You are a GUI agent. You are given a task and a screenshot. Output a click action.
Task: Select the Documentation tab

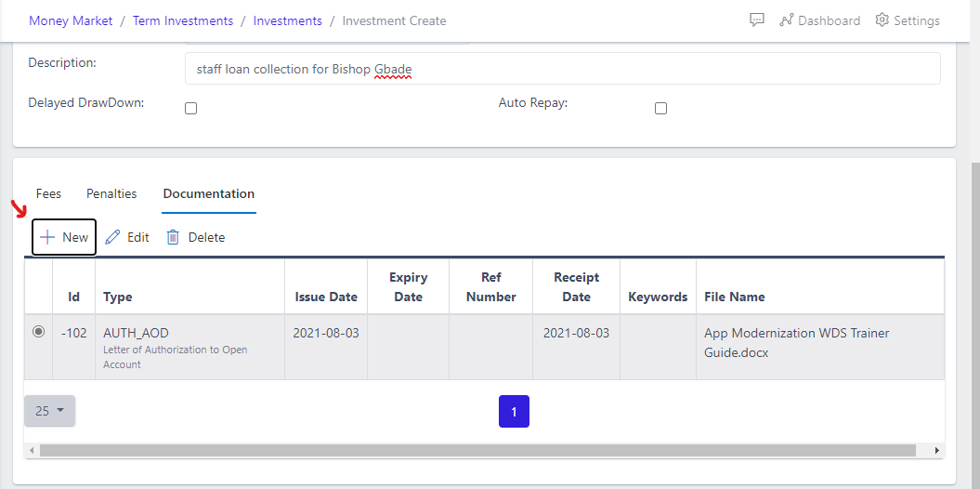(209, 193)
